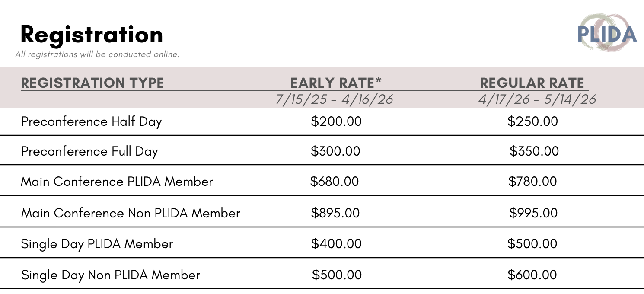Click the 7/15/25 - 4/16/26 date range

tap(335, 99)
